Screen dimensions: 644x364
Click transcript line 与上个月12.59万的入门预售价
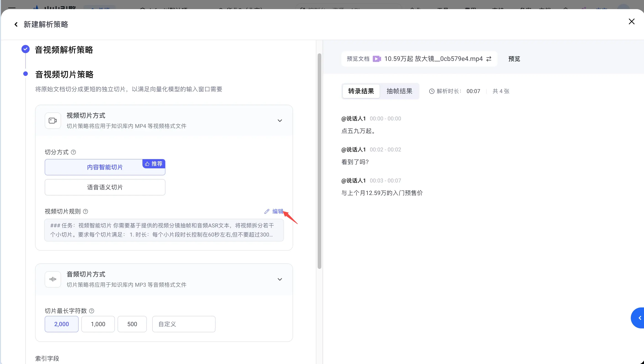(382, 193)
